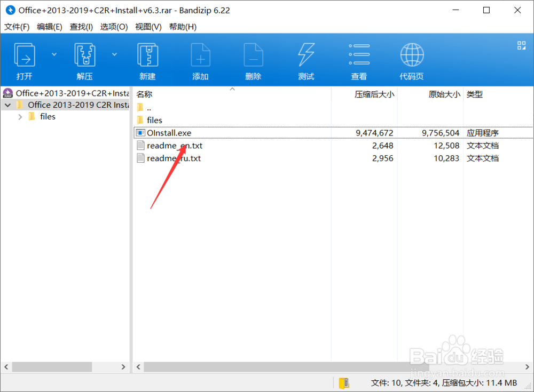Click the files folder icon in left tree

point(32,116)
